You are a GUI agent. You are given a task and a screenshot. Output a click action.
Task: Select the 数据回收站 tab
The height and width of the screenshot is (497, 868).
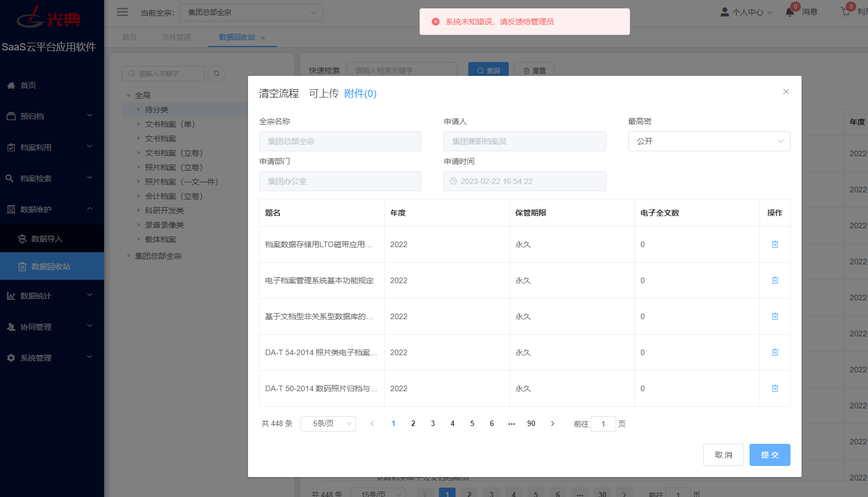click(x=237, y=37)
